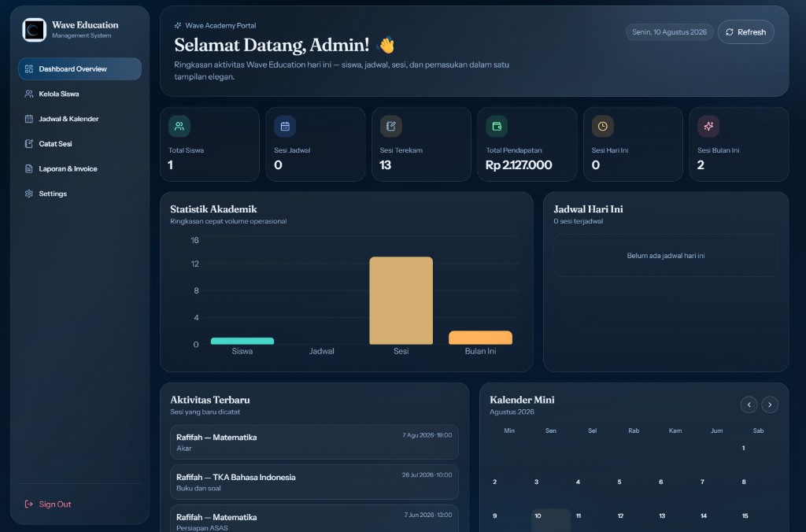The image size is (806, 532).
Task: Click the Kelola Siswa people icon
Action: pos(29,94)
